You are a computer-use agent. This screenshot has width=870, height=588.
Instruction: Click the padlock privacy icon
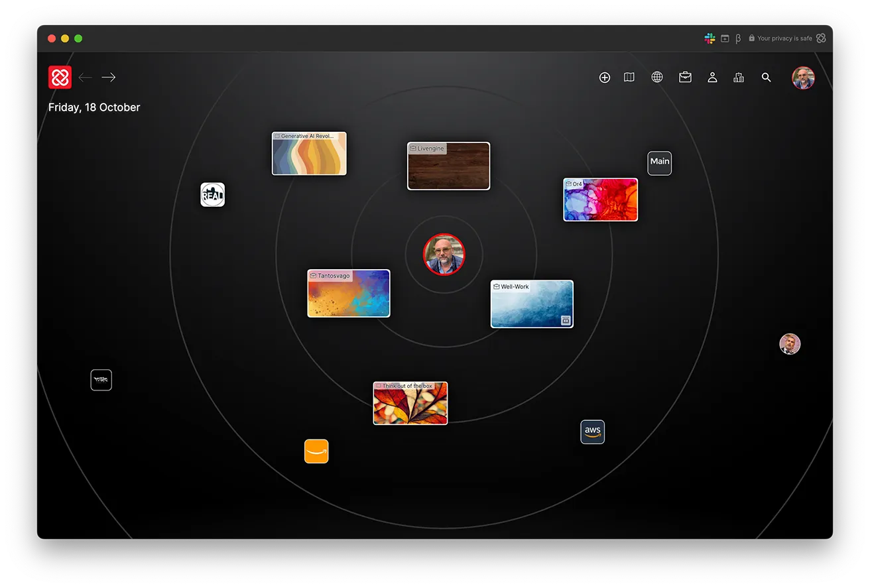[752, 38]
